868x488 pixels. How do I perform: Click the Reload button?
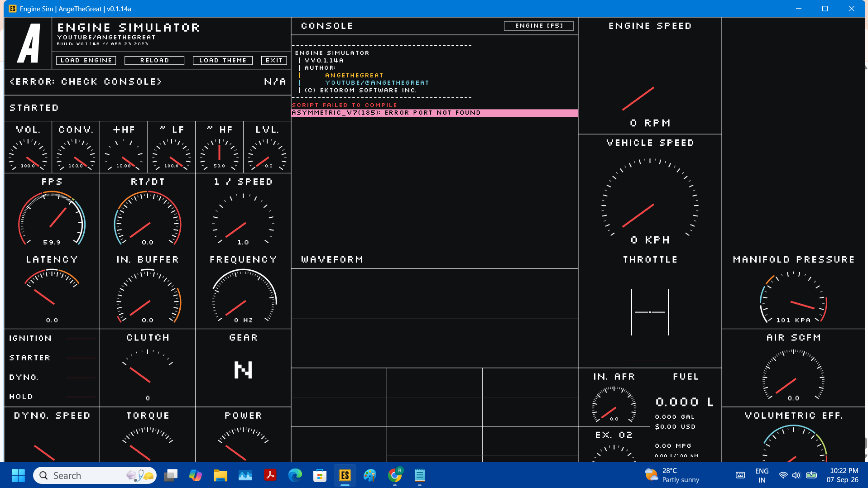(154, 60)
